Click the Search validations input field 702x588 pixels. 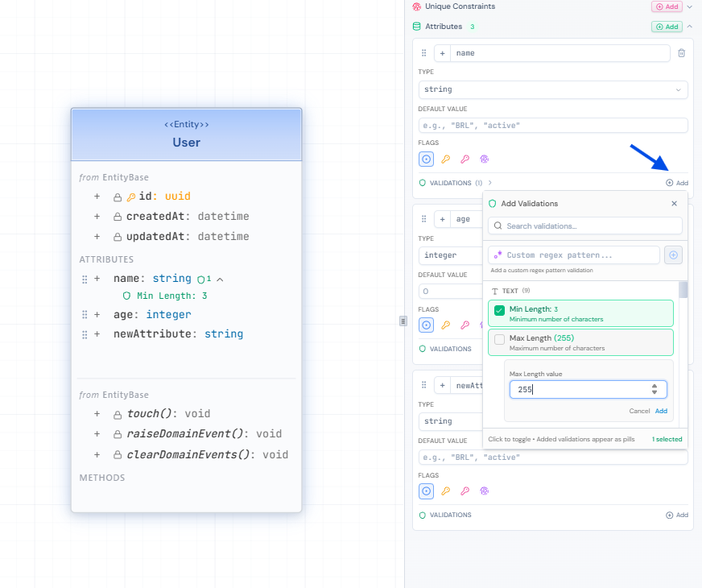(x=586, y=226)
